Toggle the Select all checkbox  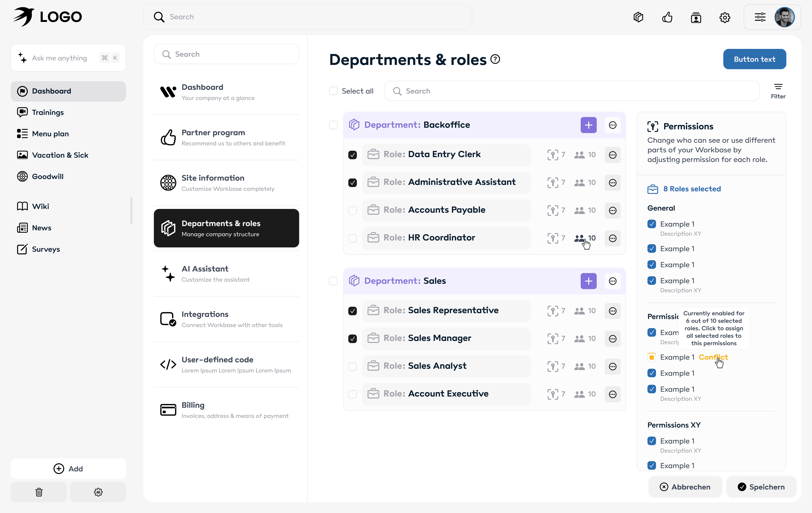[x=333, y=91]
